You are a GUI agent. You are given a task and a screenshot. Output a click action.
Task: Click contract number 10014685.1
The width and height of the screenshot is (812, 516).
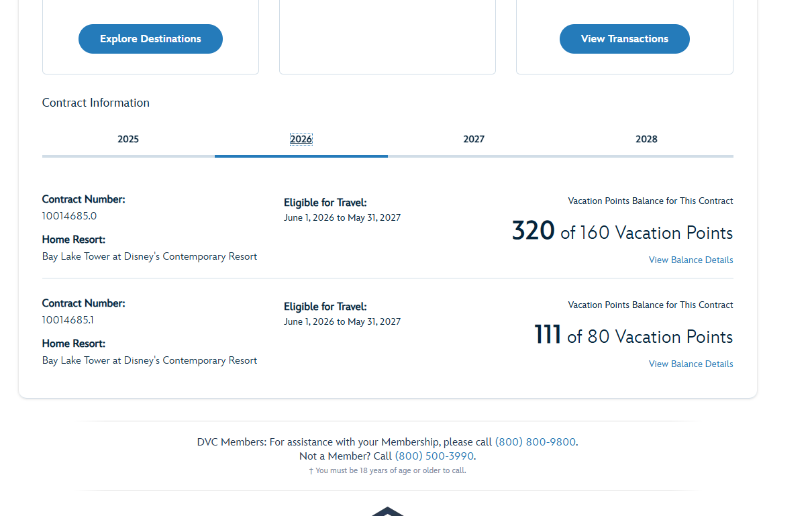pos(68,320)
